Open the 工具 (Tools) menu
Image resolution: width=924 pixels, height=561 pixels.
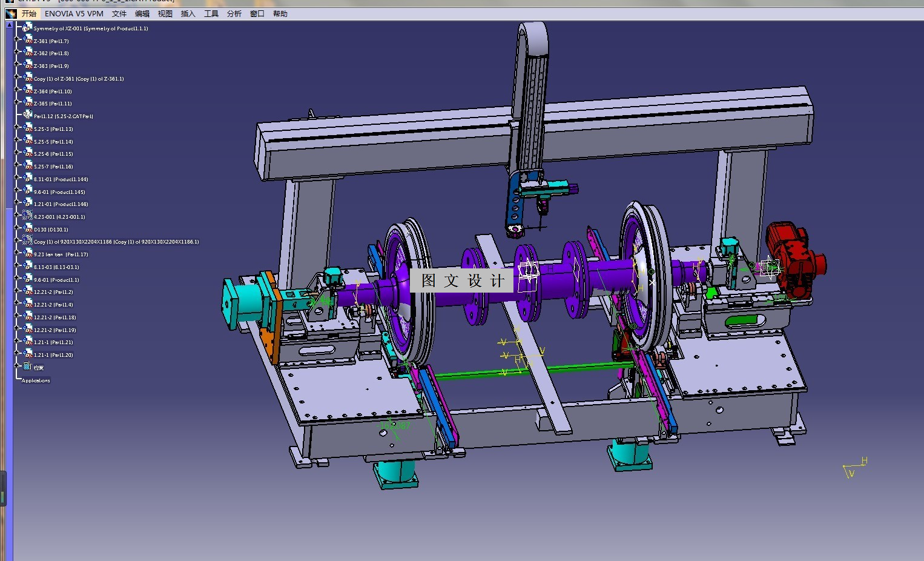pos(211,13)
